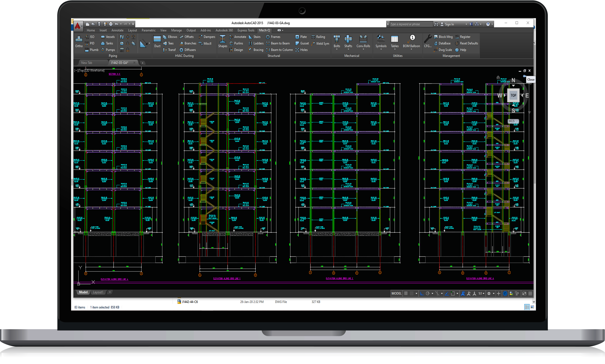Click the Sign In button
This screenshot has height=364, width=605.
pos(449,24)
